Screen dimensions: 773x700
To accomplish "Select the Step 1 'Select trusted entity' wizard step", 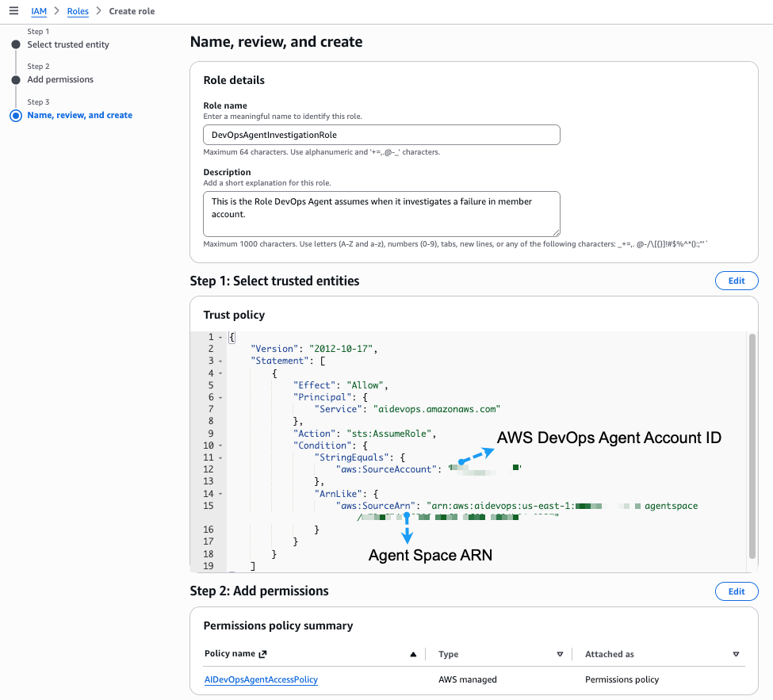I will point(68,44).
